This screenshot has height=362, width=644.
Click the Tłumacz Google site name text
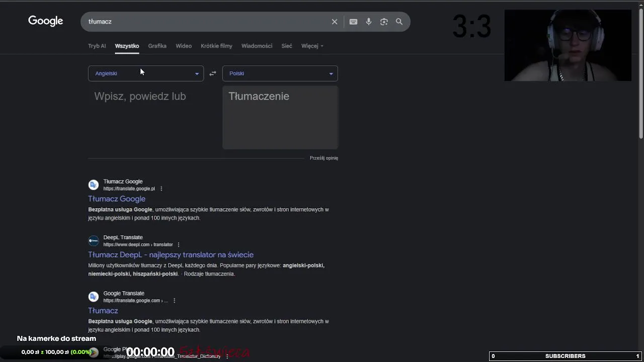(123, 182)
